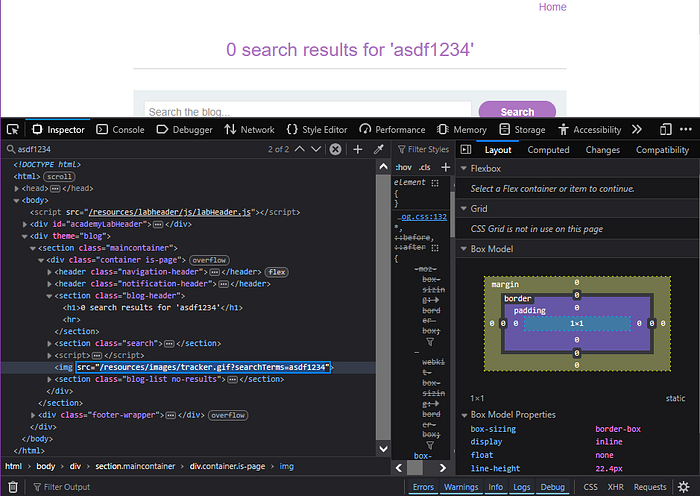Image resolution: width=700 pixels, height=496 pixels.
Task: Open the Compatibility tab
Action: coord(662,150)
